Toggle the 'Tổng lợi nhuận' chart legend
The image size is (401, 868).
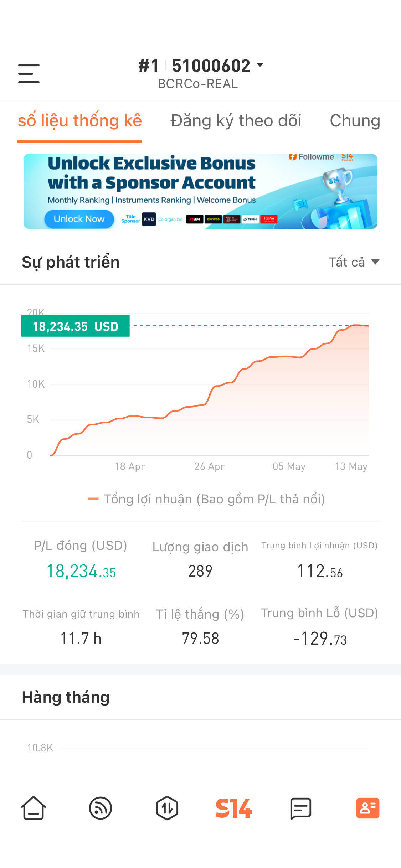(206, 499)
